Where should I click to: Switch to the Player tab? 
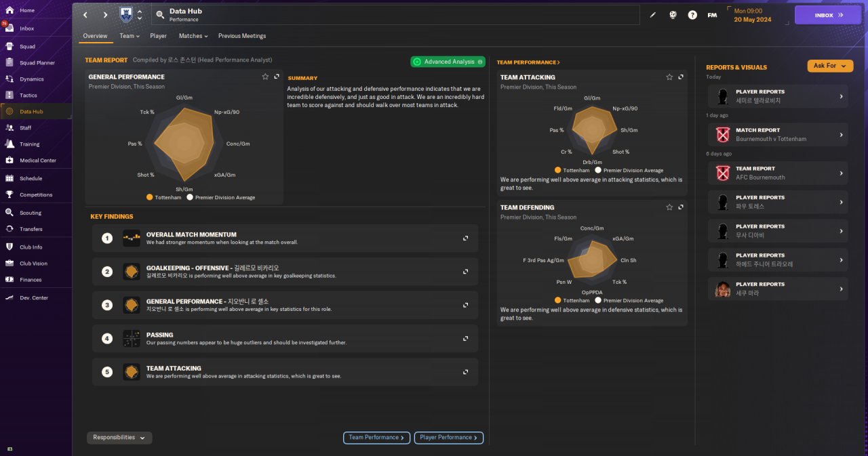[x=158, y=36]
